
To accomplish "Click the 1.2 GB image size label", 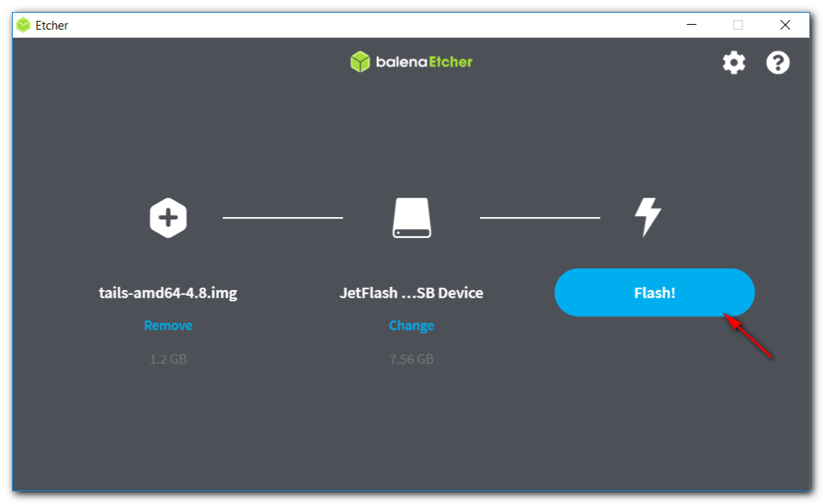I will pos(168,359).
